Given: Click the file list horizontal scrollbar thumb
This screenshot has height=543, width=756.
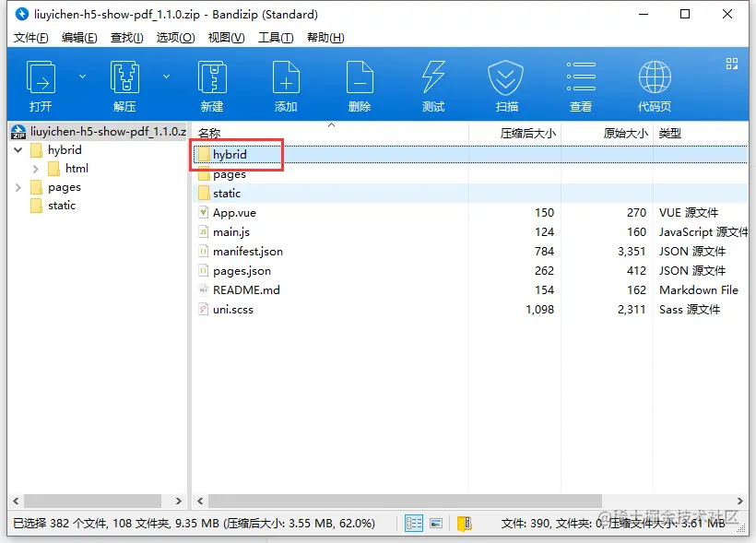Looking at the screenshot, I should point(405,501).
